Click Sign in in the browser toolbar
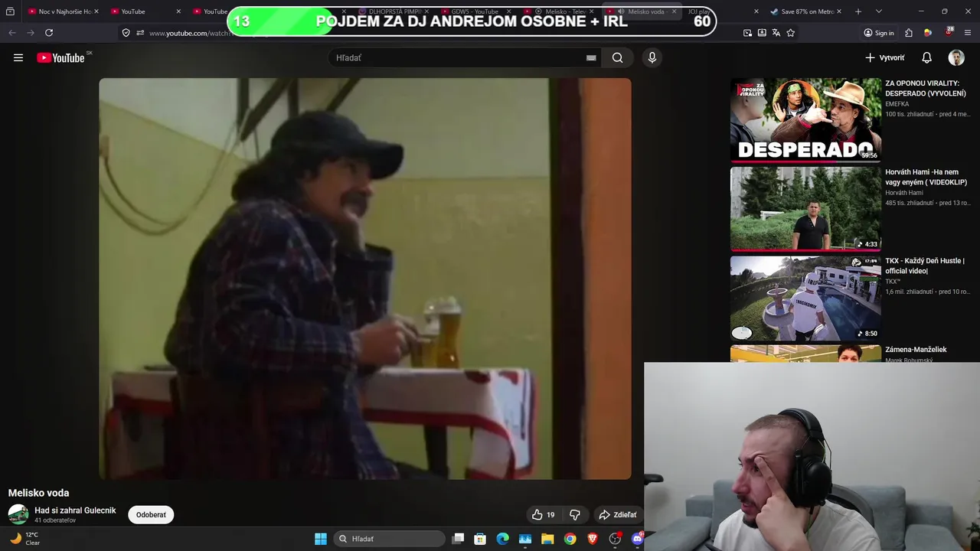The width and height of the screenshot is (980, 551). pos(879,33)
